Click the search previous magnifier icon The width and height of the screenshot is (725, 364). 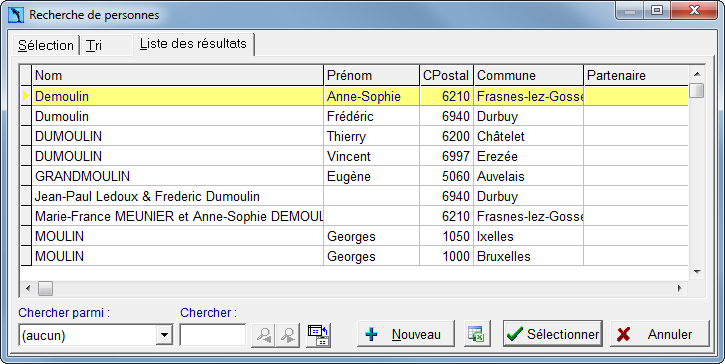(264, 335)
